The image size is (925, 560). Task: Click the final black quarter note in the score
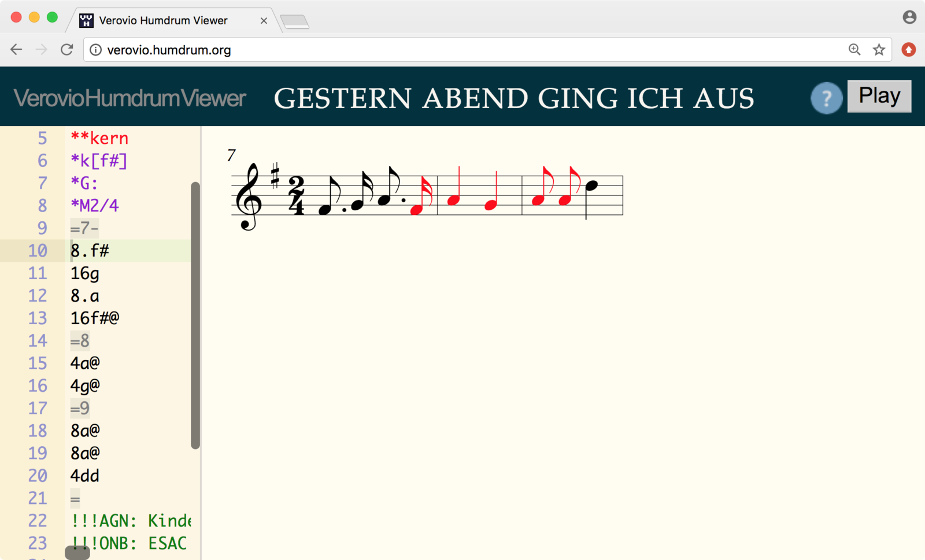[591, 187]
